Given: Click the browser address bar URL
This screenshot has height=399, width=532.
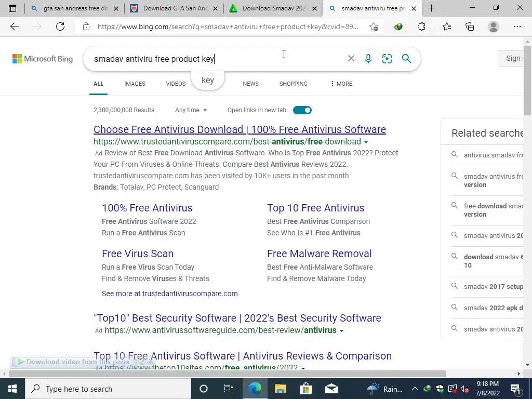Looking at the screenshot, I should 228,26.
